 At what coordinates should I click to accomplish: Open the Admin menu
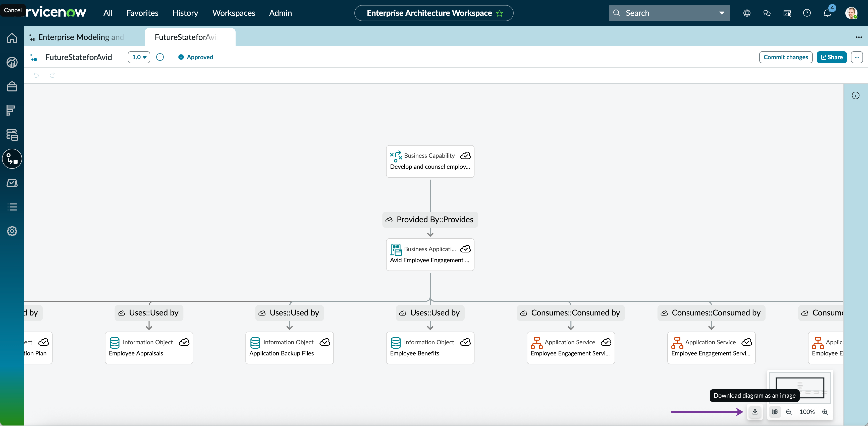(x=280, y=13)
